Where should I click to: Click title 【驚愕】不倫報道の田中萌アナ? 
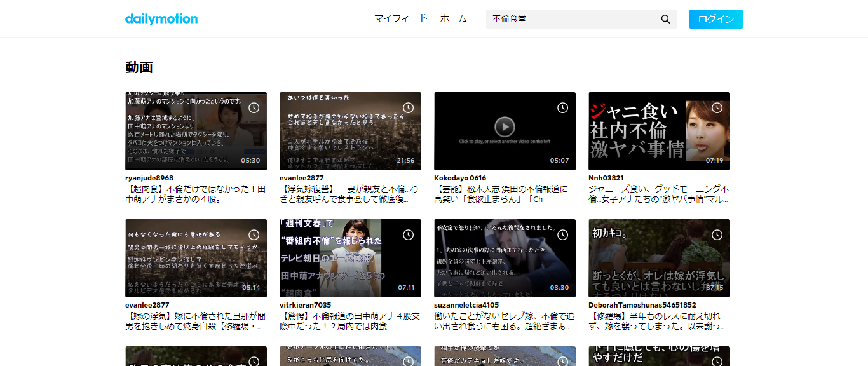coord(349,321)
